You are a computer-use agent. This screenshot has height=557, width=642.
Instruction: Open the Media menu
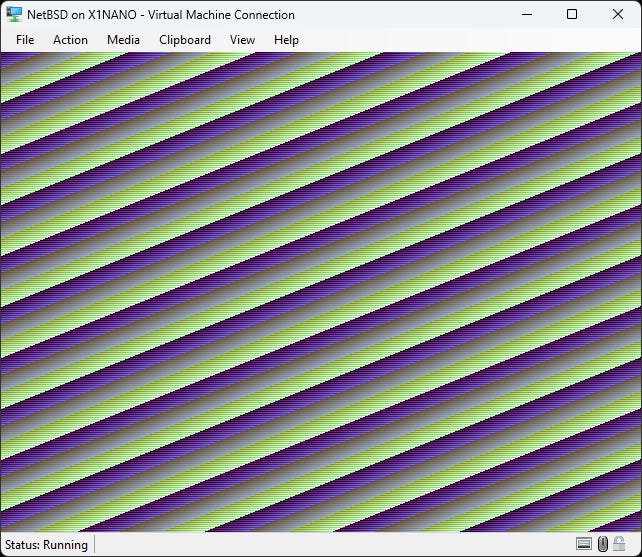[x=123, y=40]
